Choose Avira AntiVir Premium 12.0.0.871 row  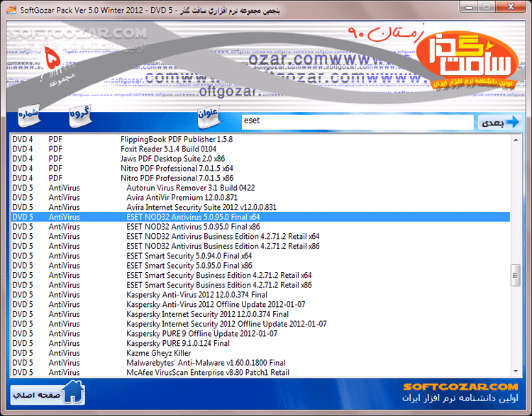tap(182, 198)
